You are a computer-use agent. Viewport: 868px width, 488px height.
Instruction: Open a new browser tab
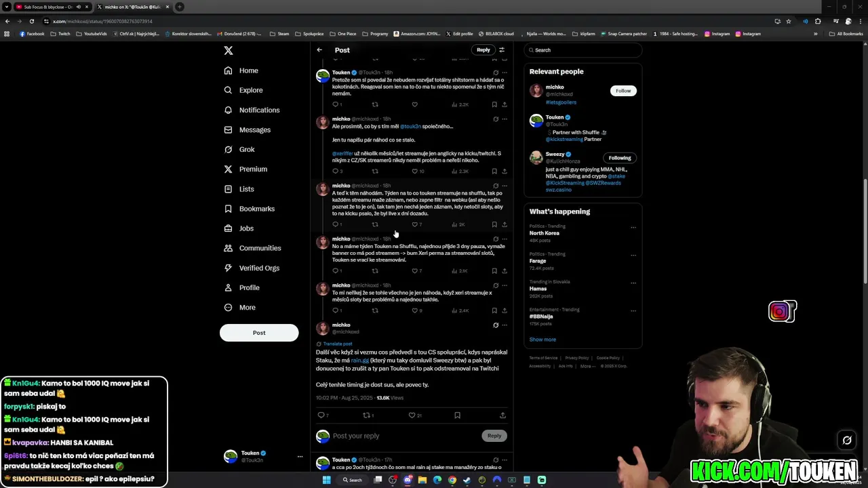(179, 7)
